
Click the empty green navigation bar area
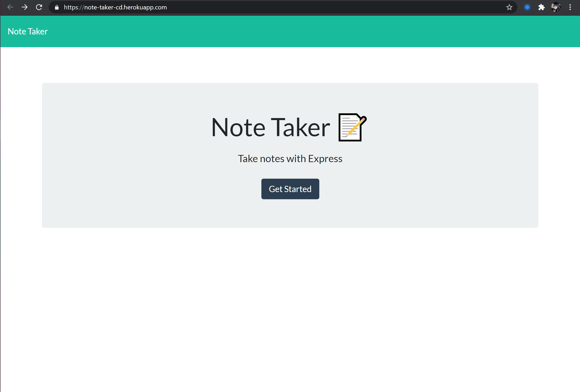(299, 32)
